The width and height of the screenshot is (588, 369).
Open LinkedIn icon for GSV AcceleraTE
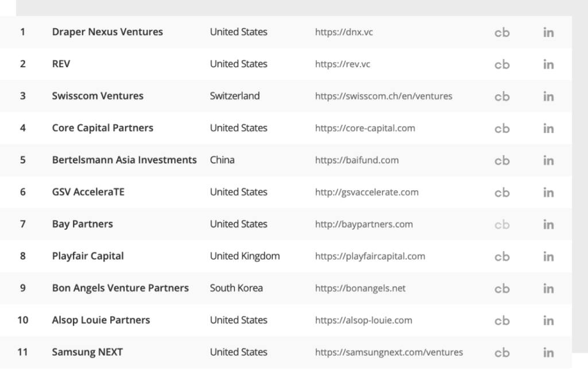coord(548,193)
